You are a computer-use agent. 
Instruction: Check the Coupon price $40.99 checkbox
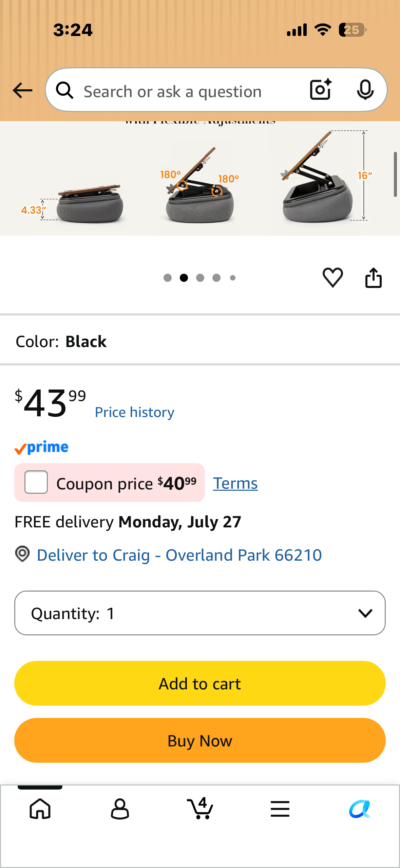click(x=36, y=482)
